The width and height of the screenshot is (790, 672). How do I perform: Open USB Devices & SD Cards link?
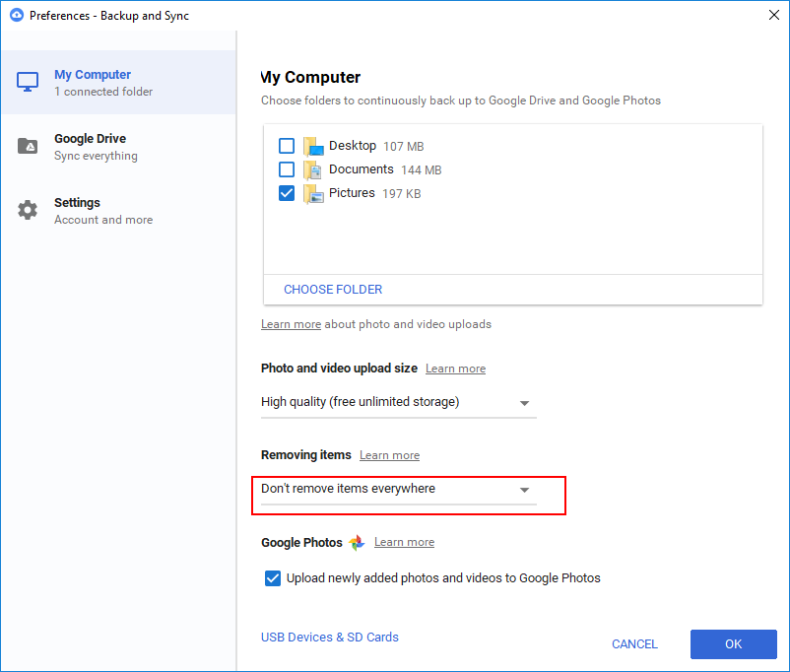coord(330,638)
